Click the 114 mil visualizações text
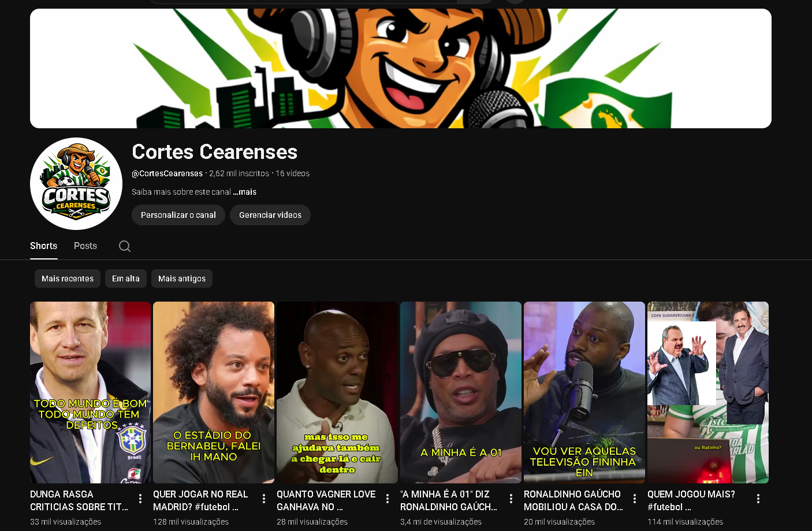This screenshot has height=531, width=812. click(x=686, y=522)
